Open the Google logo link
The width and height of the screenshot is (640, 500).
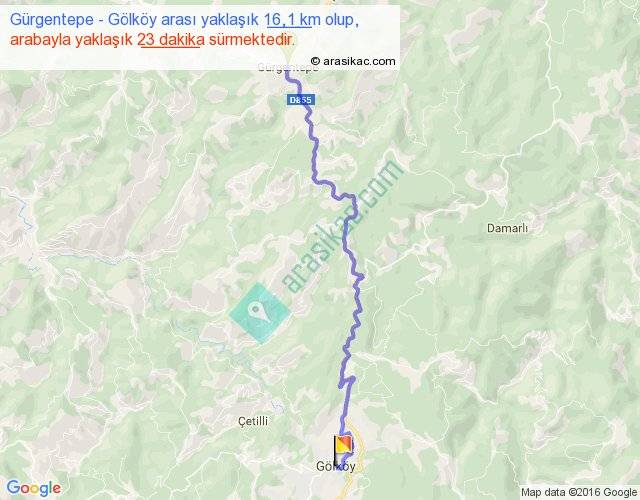(x=33, y=488)
